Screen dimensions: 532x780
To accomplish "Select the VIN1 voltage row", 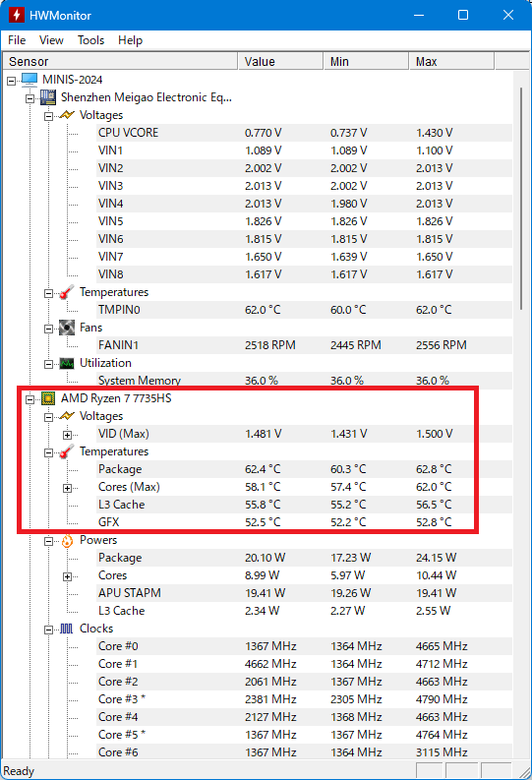I will (304, 150).
